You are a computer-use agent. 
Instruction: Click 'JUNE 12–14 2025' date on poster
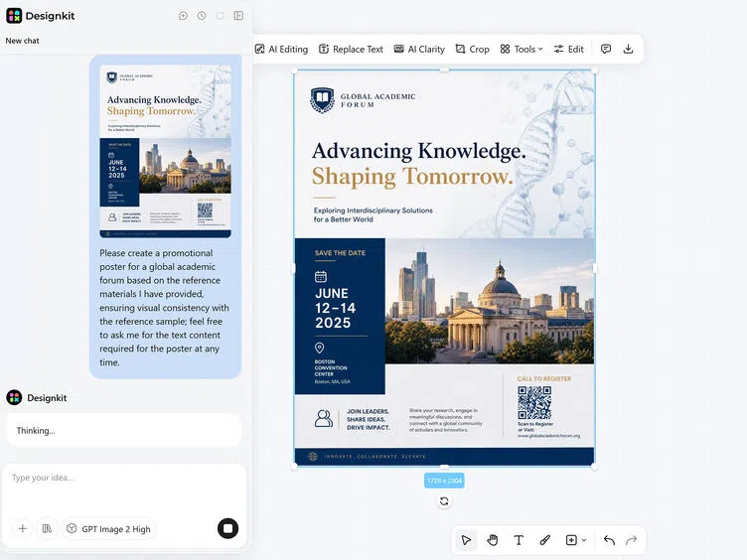pyautogui.click(x=336, y=308)
